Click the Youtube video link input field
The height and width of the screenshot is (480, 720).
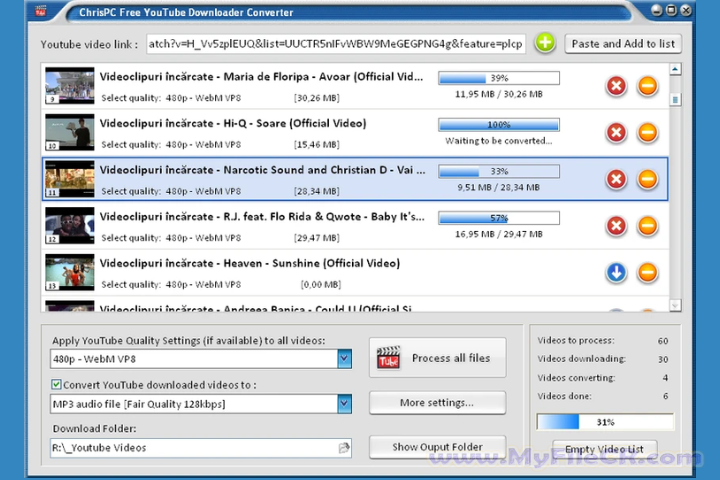[336, 44]
